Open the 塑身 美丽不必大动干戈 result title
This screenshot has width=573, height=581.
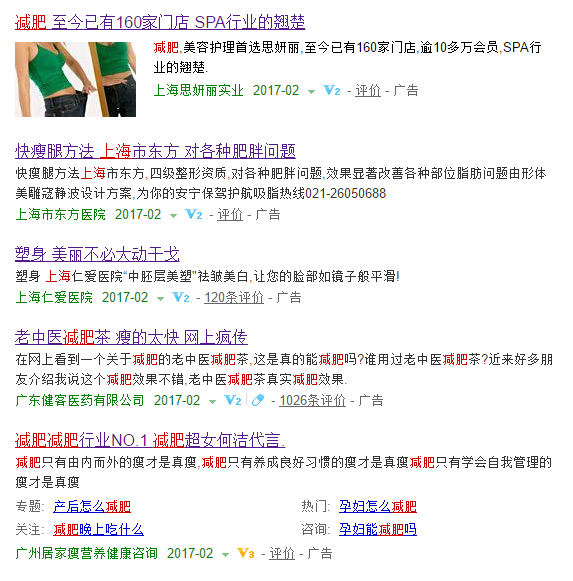(x=97, y=254)
